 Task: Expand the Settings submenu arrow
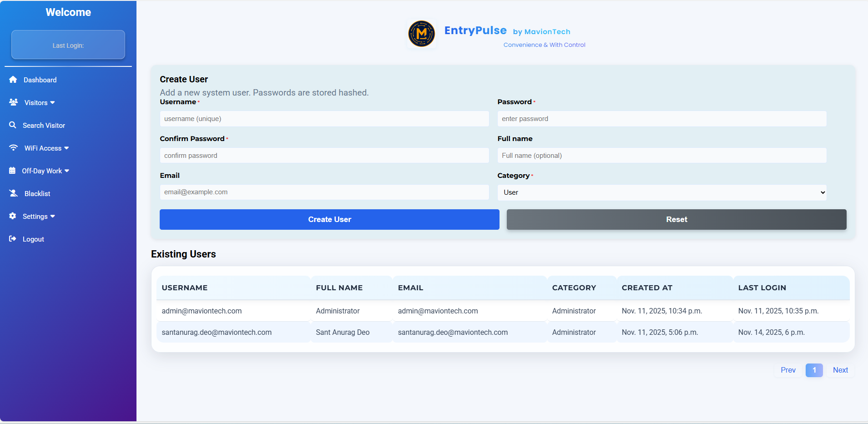click(53, 216)
